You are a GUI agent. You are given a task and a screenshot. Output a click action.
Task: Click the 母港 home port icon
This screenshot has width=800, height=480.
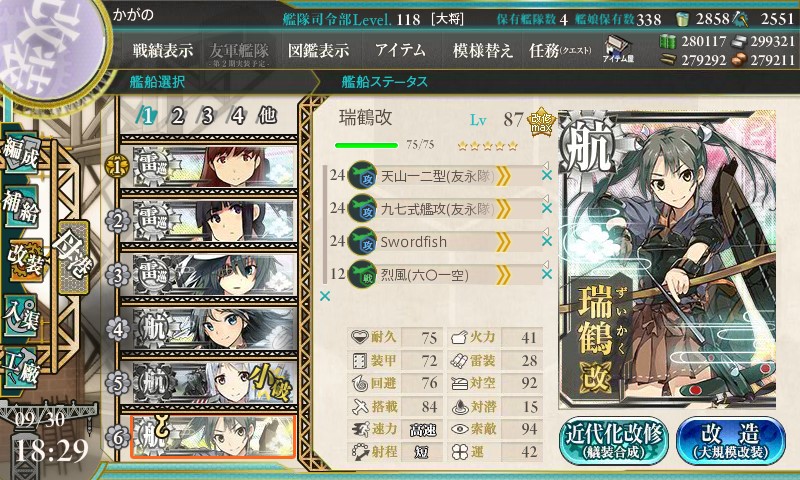(x=74, y=257)
